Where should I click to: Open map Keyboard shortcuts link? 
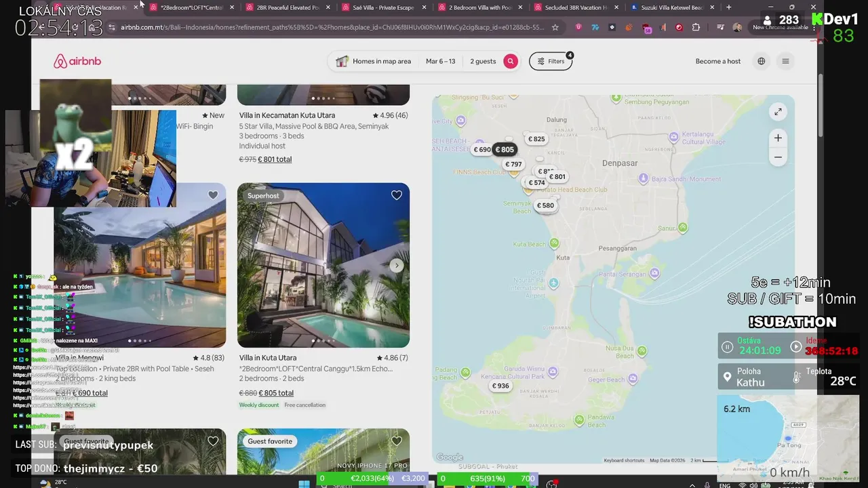[624, 460]
